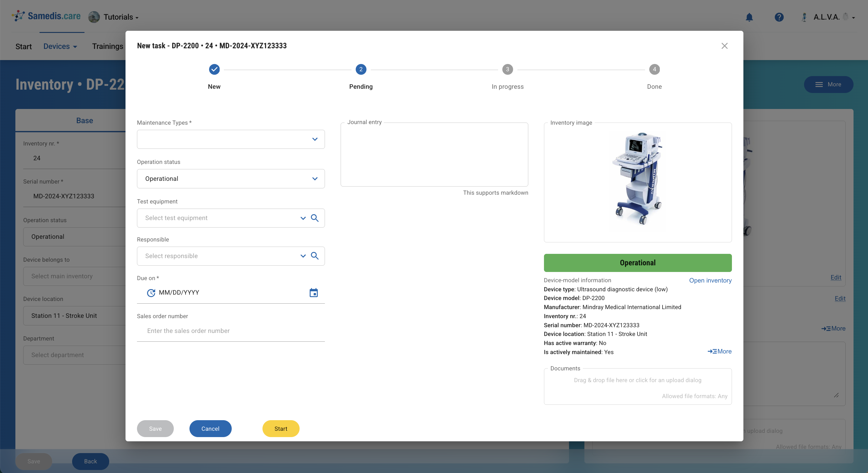Expand the Maintenance Types dropdown
Screen dimensions: 868x473
[x=315, y=139]
